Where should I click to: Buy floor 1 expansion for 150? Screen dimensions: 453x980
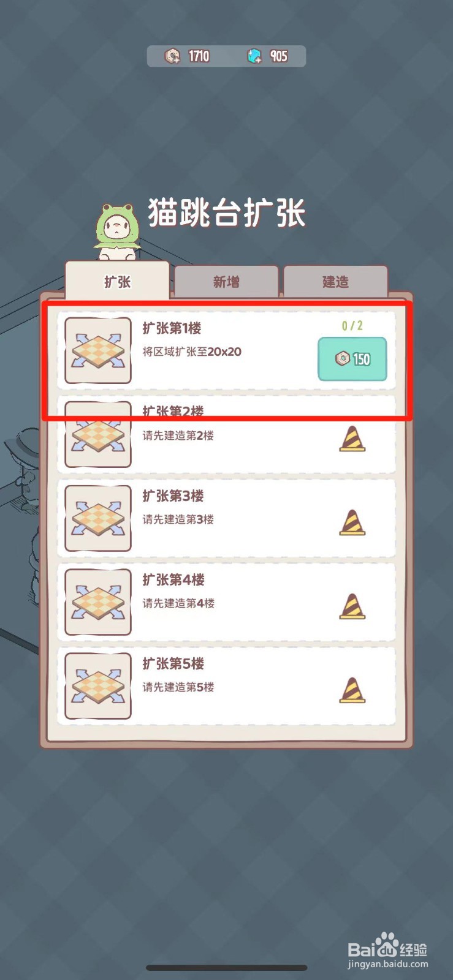[x=352, y=359]
